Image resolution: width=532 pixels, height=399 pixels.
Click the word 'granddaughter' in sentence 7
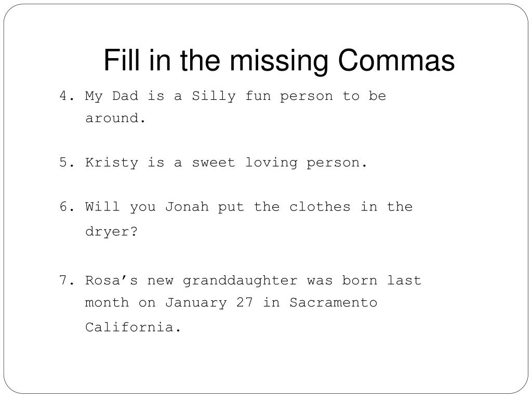pyautogui.click(x=240, y=281)
